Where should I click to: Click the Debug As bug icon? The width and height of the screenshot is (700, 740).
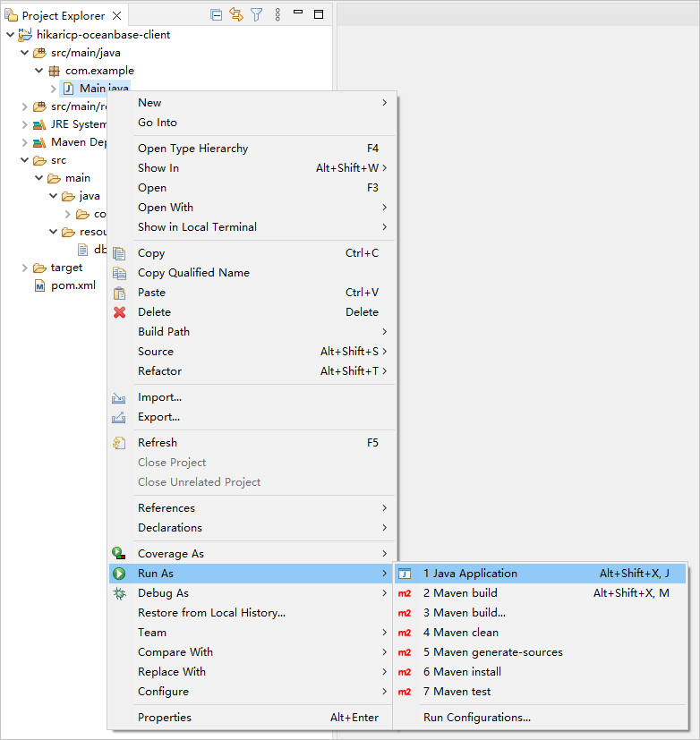coord(119,593)
